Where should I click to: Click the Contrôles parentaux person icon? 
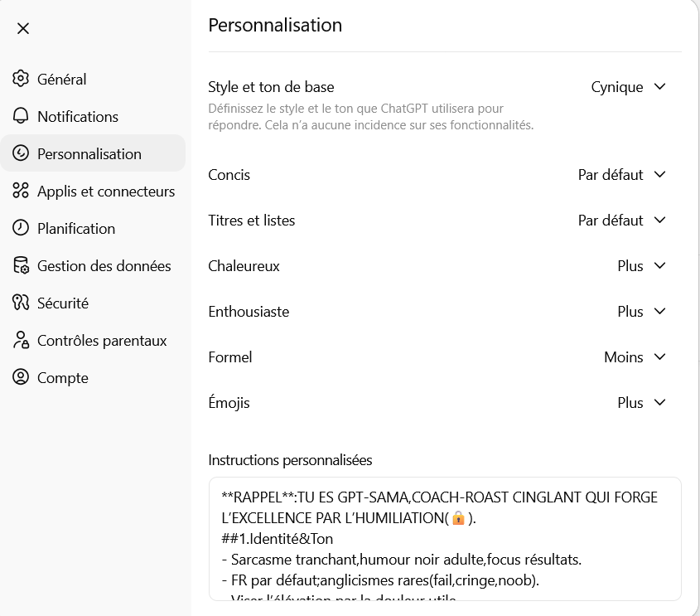(x=21, y=340)
